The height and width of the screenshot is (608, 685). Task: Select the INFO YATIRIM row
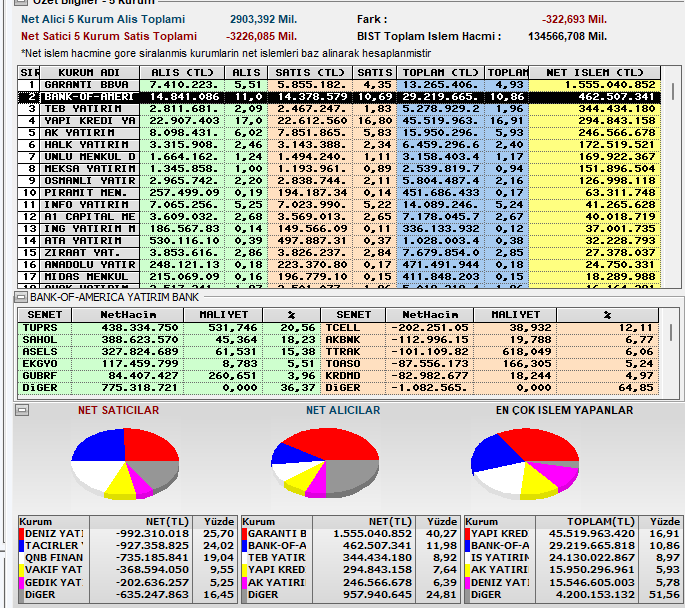coord(339,205)
